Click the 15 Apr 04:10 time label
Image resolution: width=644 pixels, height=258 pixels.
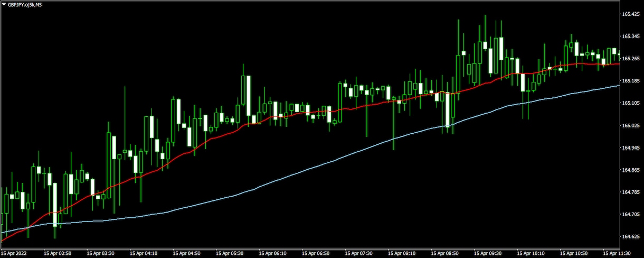(x=144, y=253)
